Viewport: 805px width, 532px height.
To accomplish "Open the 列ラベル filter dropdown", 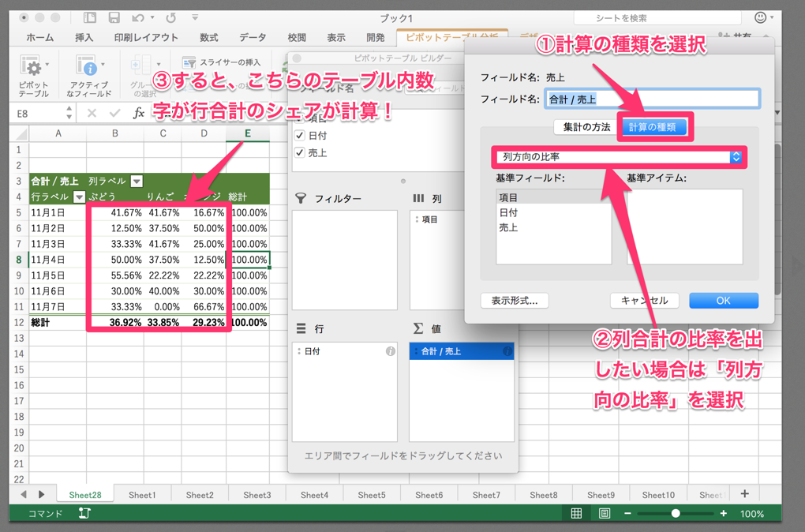I will pyautogui.click(x=137, y=182).
